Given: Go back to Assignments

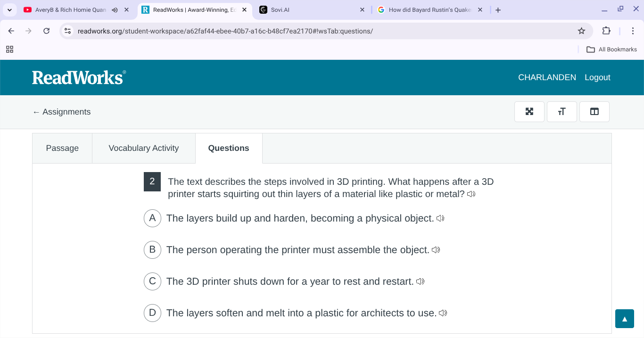Looking at the screenshot, I should tap(61, 112).
